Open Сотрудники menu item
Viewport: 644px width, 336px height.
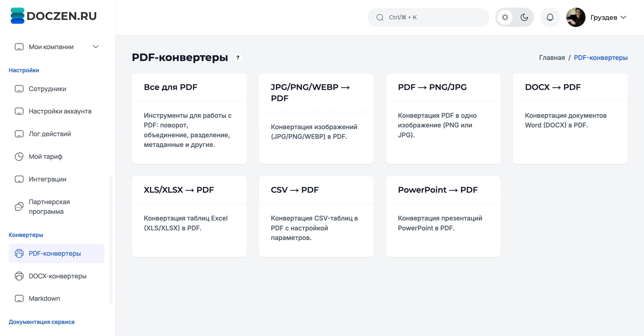point(56,89)
